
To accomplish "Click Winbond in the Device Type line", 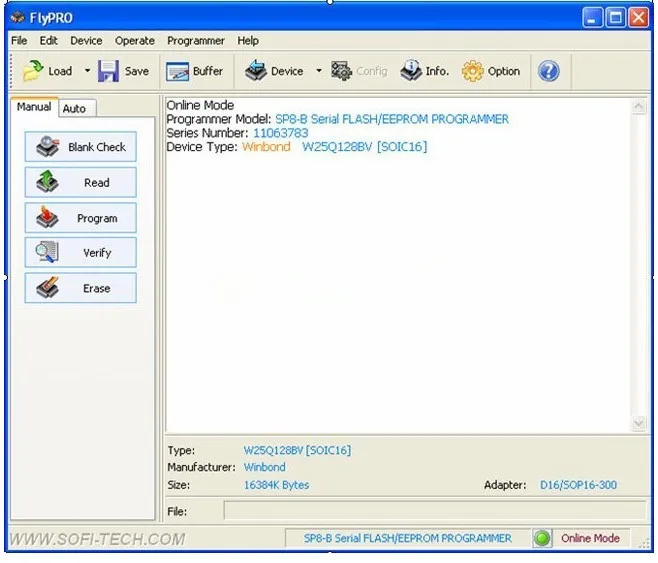I will coord(266,147).
